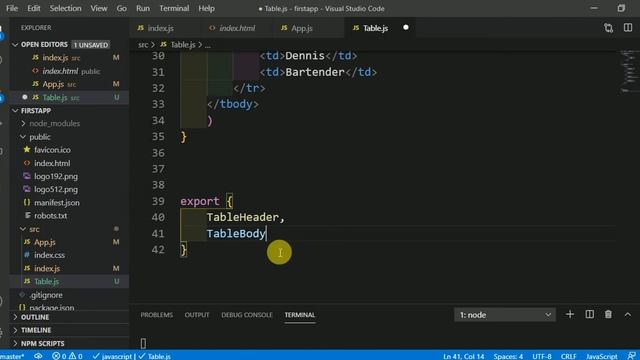Open index.js in src folder
Screen dimensions: 640x360
47,269
